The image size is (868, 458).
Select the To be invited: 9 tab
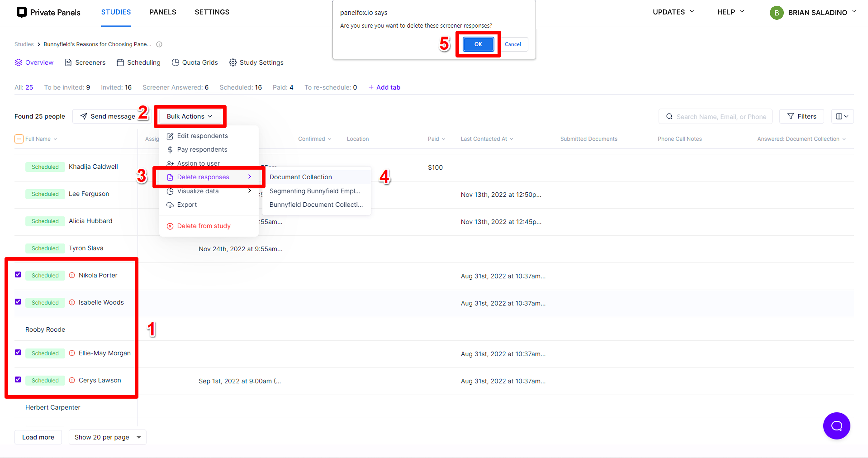point(67,87)
